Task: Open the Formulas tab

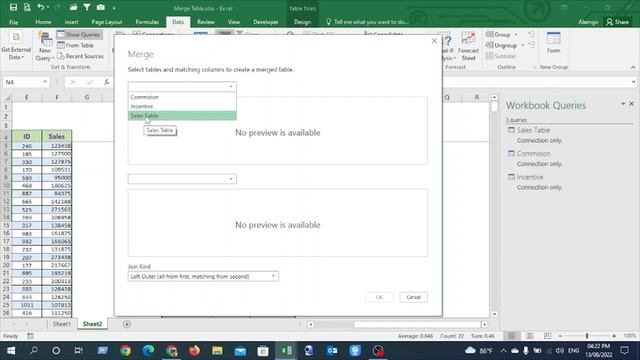Action: click(147, 22)
